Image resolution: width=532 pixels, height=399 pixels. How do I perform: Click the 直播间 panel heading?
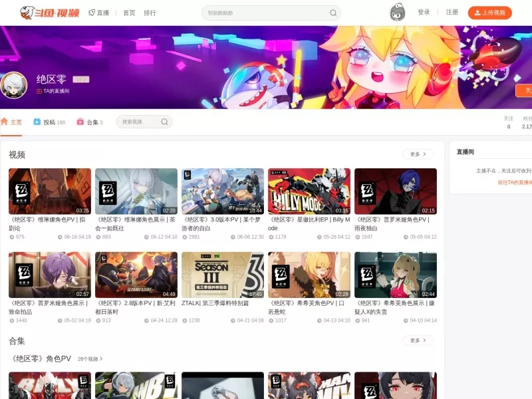[x=465, y=152]
